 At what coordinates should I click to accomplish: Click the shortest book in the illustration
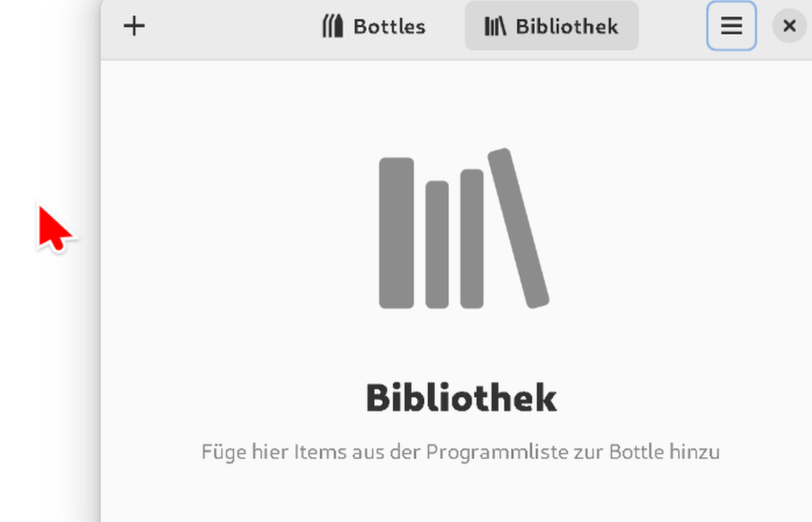coord(437,244)
